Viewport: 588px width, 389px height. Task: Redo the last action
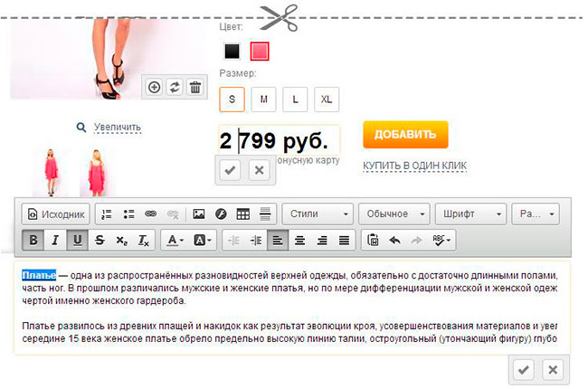[416, 240]
